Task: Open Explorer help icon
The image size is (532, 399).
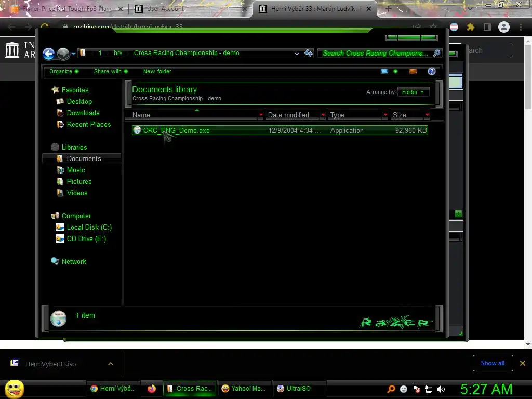Action: coord(432,71)
